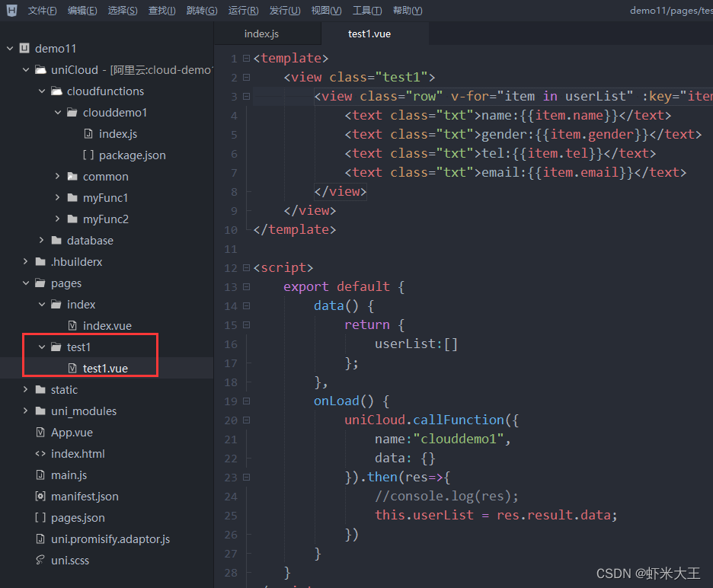Fold the return block on line 15
This screenshot has width=713, height=588.
(247, 325)
